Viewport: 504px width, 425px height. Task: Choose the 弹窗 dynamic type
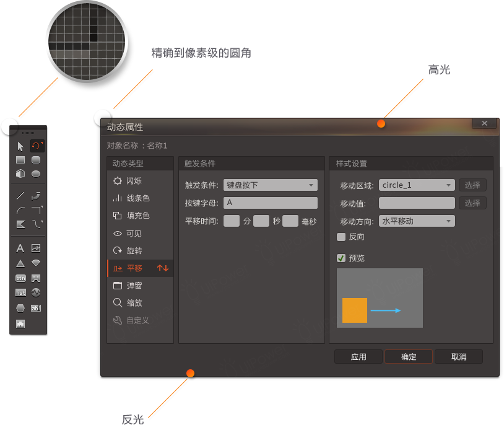point(141,286)
